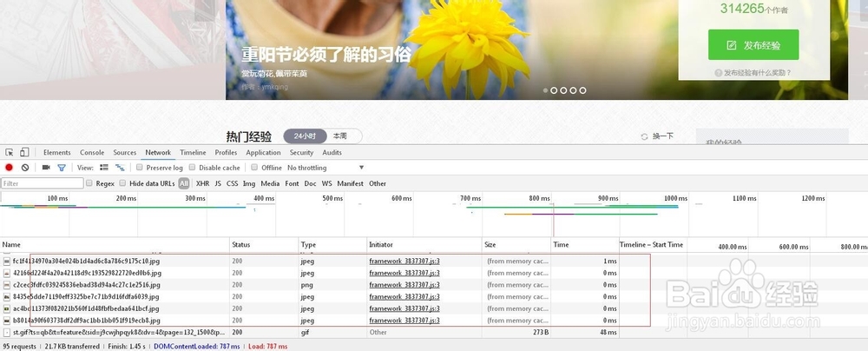Enable the Disable cache checkbox

coord(192,168)
